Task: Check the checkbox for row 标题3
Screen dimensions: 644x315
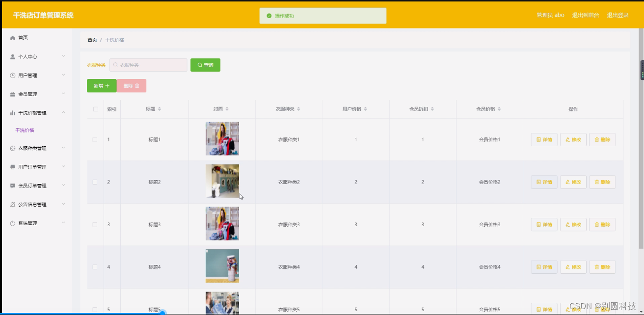Action: (x=95, y=224)
